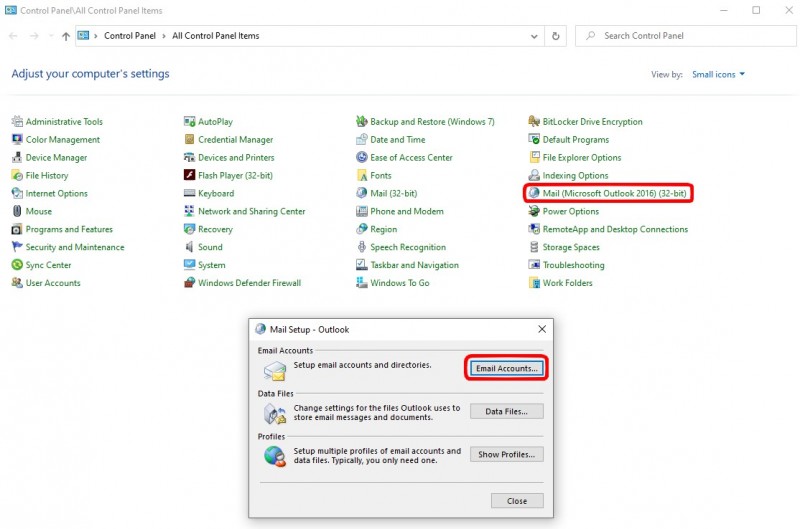
Task: Open the recent locations chevron beside navigation arrows
Action: coord(50,36)
